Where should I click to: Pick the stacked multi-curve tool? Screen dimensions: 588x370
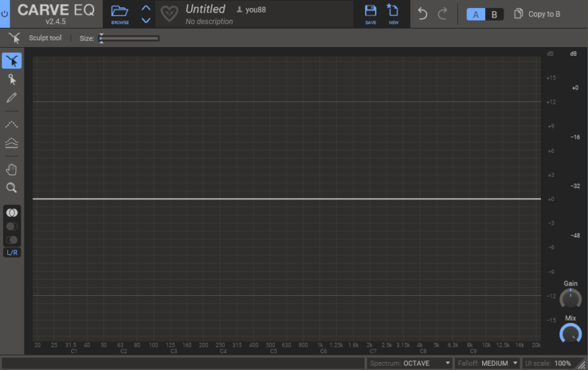tap(12, 142)
